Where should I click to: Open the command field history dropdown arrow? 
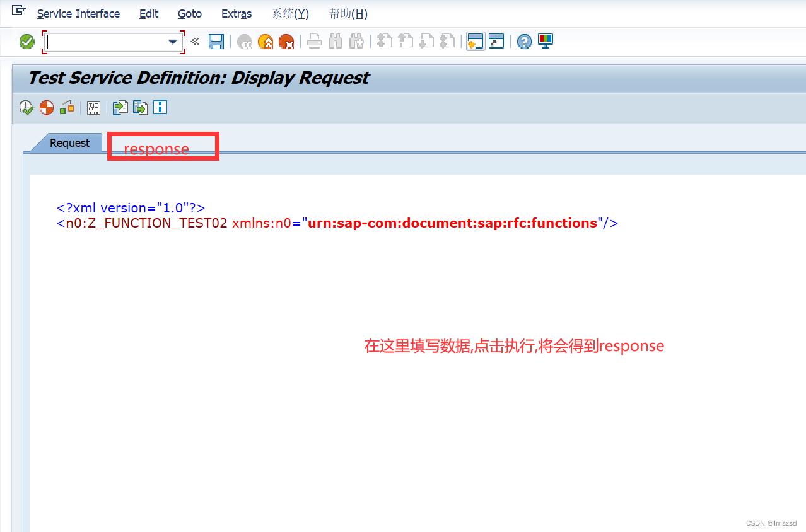[x=173, y=42]
